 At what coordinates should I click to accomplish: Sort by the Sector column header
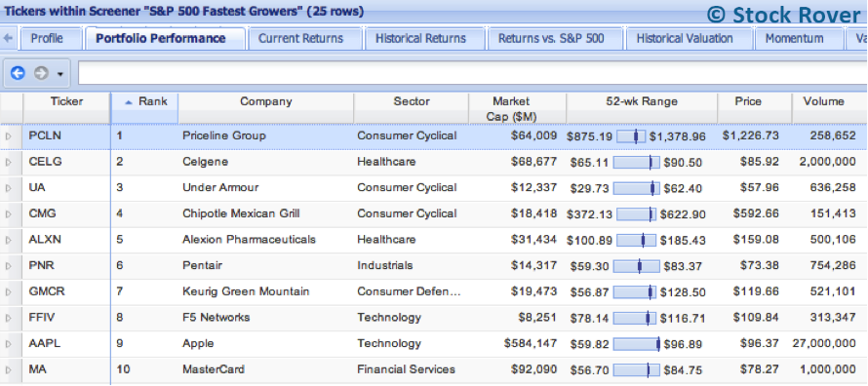click(x=412, y=108)
